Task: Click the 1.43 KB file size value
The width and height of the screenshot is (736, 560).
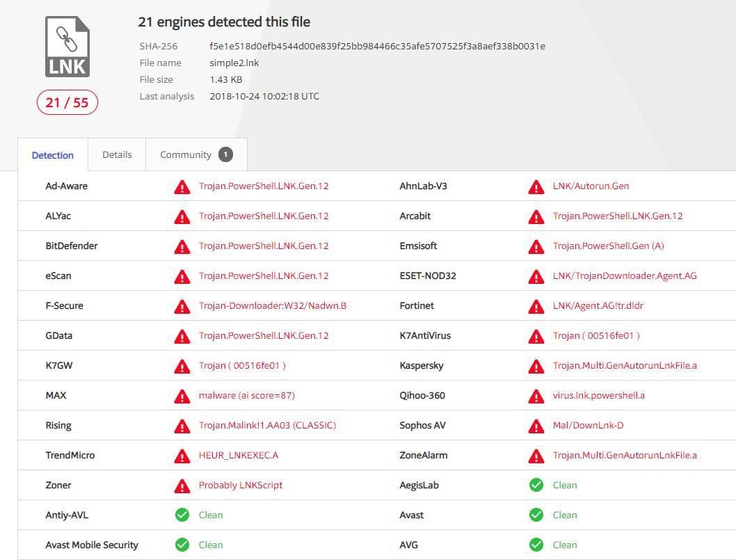Action: [226, 79]
